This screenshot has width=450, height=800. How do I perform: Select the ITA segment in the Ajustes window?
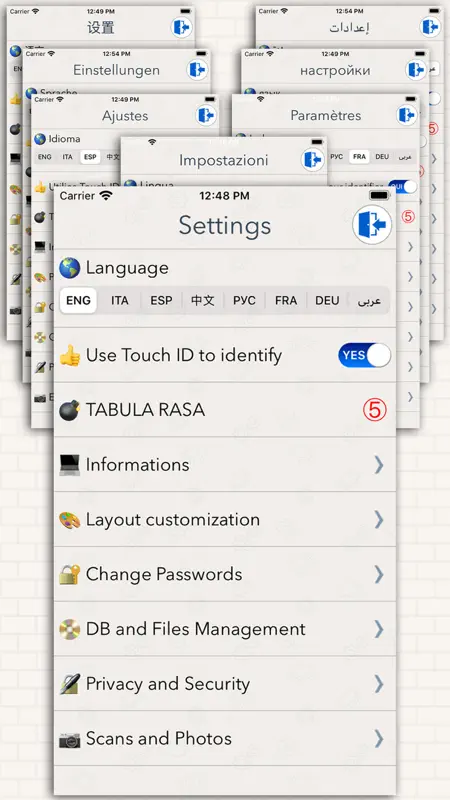tap(67, 157)
